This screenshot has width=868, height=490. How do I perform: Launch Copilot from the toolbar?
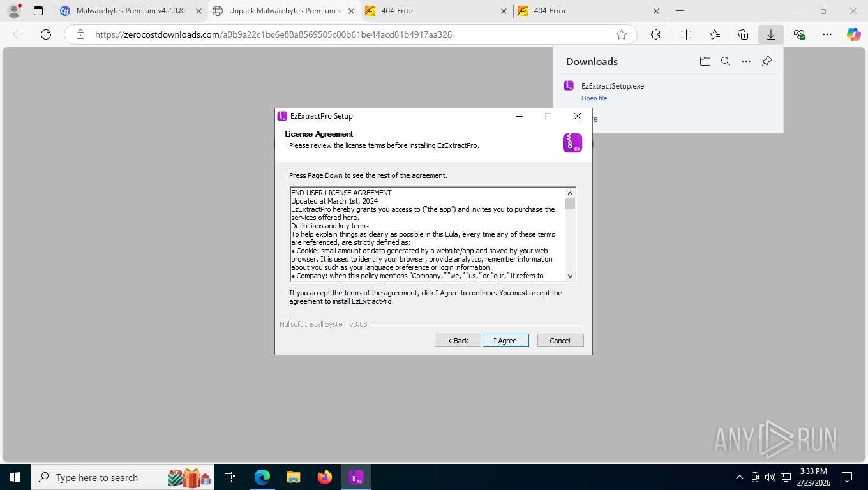854,34
